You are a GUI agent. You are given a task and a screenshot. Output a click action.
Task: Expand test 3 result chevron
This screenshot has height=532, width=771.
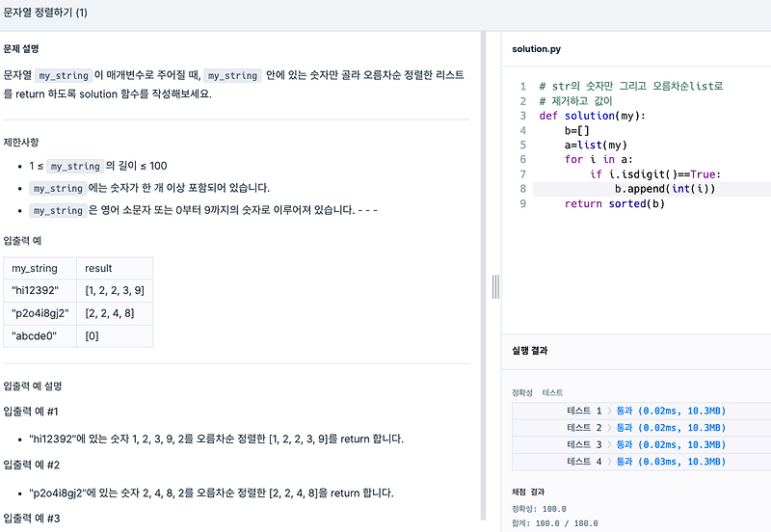pos(609,444)
